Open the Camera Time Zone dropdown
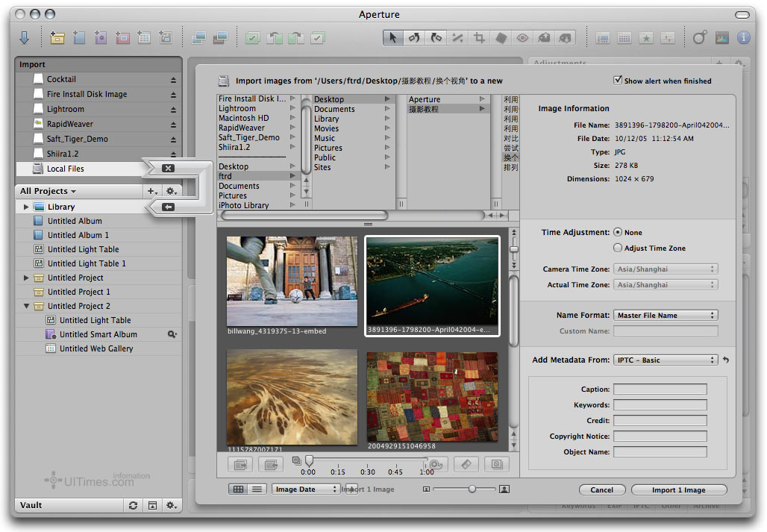This screenshot has width=767, height=532. [666, 269]
